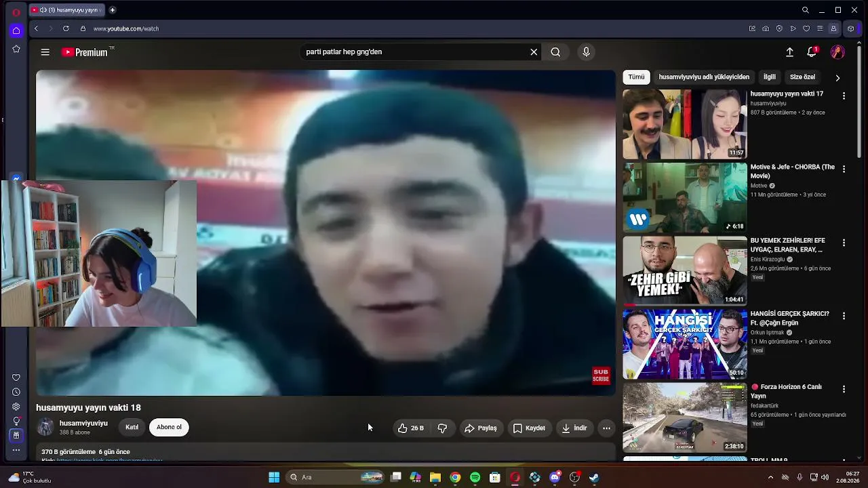Select the İlgili filter chip
Screen dimensions: 868x488
click(770, 77)
